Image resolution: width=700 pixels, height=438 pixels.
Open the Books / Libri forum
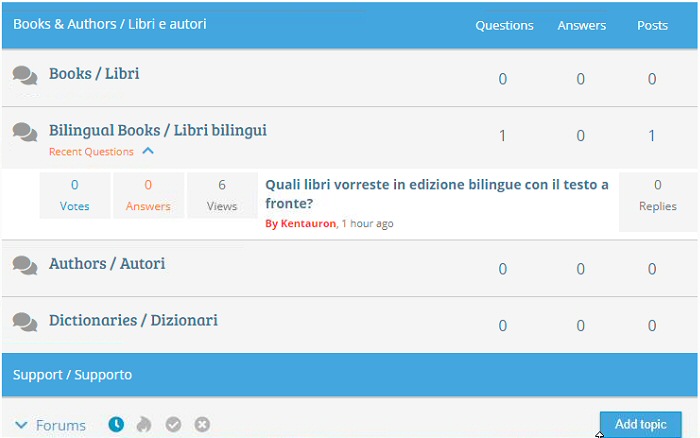tap(94, 73)
